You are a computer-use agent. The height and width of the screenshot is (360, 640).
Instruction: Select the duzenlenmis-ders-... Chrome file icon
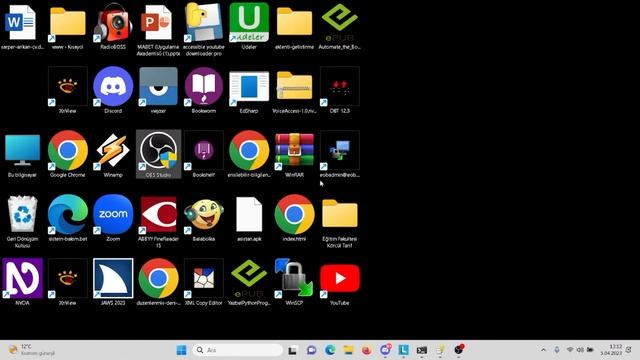point(158,278)
